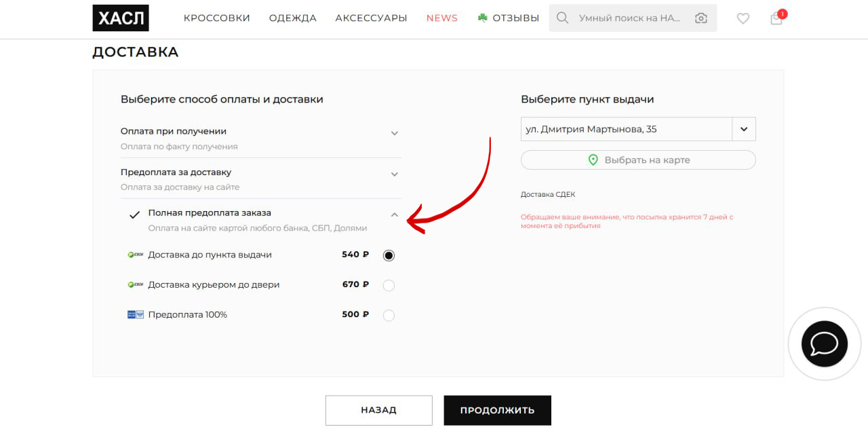Expand Оплата при получении section
The width and height of the screenshot is (868, 448).
coord(395,134)
